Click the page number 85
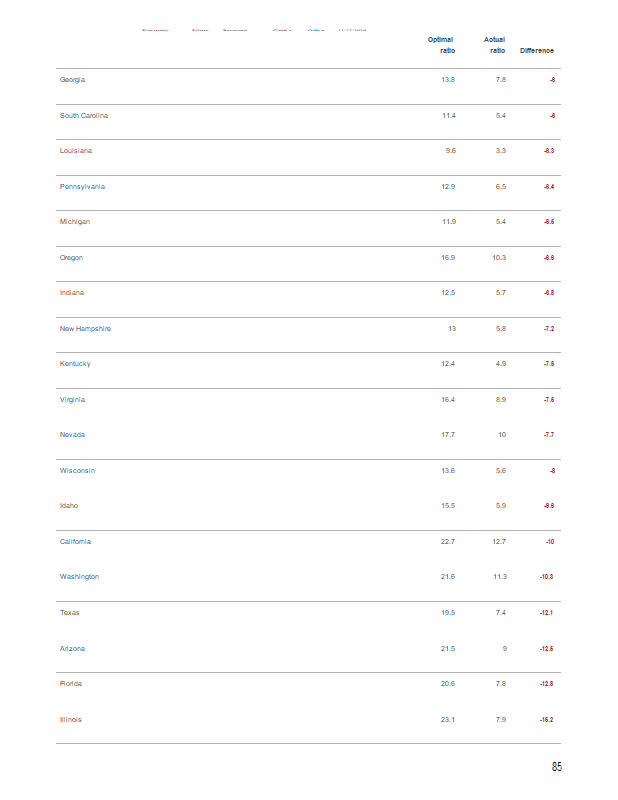Screen dimensions: 618x800 tap(556, 767)
